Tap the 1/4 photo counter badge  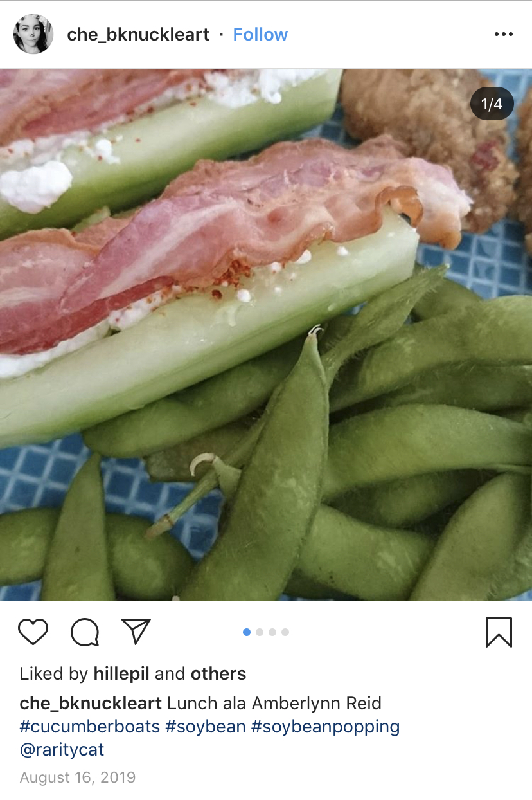(492, 104)
